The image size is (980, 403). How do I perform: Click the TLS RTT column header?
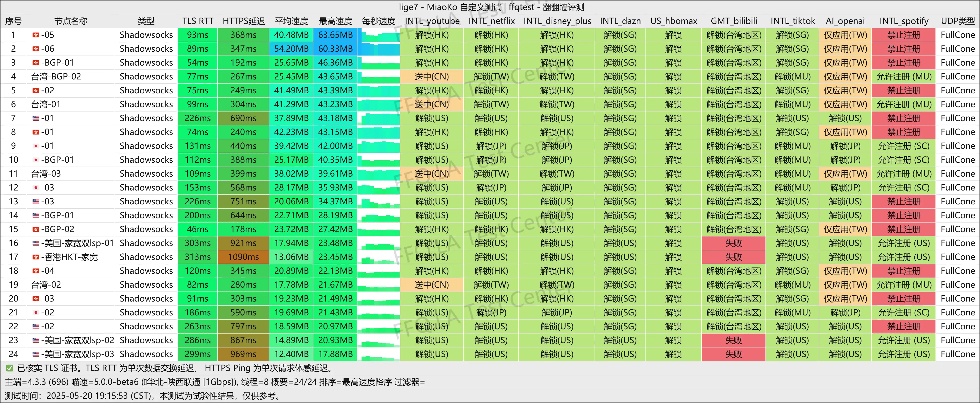198,21
